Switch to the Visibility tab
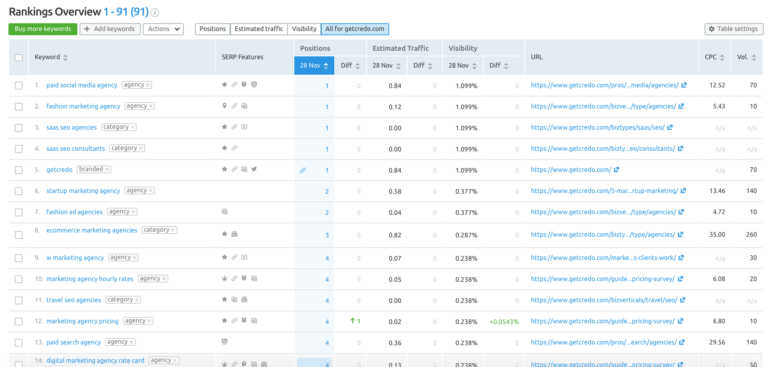The width and height of the screenshot is (768, 367). coord(304,29)
